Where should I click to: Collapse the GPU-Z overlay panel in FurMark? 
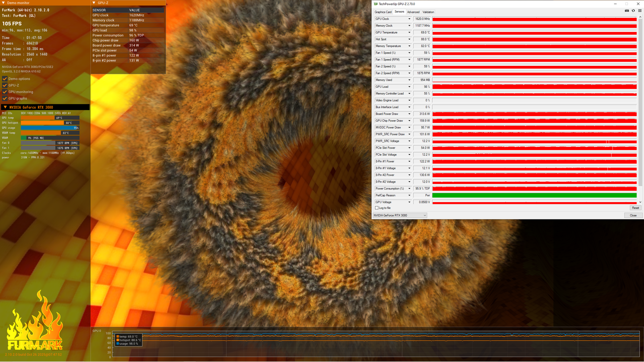94,3
